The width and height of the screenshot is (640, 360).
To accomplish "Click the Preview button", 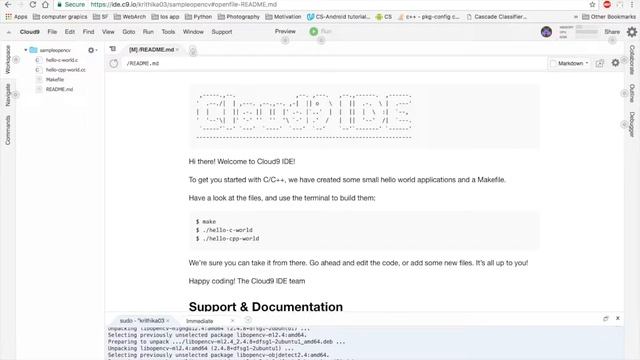I will click(x=285, y=31).
